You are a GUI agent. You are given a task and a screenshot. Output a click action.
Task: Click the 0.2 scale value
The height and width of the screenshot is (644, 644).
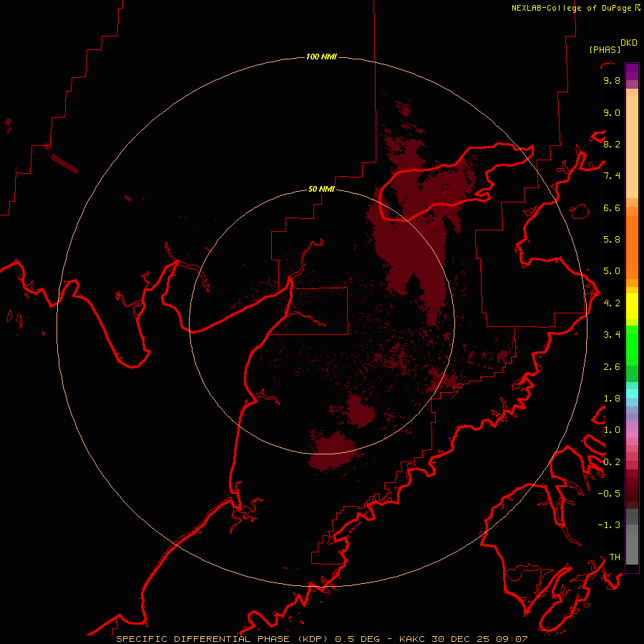click(612, 462)
